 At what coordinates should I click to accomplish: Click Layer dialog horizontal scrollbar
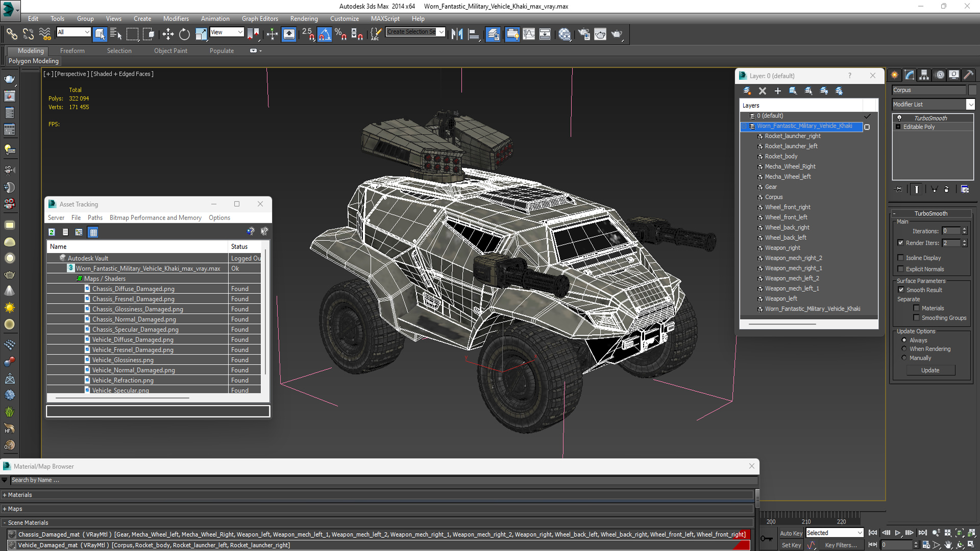click(783, 323)
